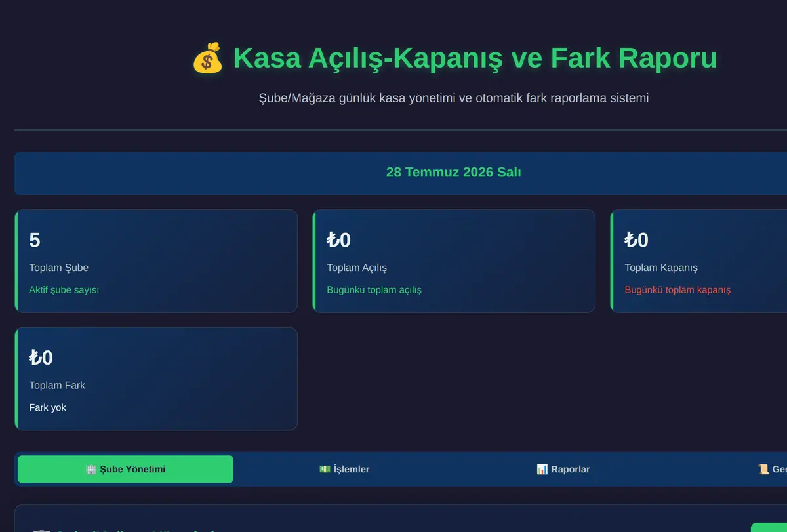The width and height of the screenshot is (787, 532).
Task: Click the ₺0 value above Toplam Açılış
Action: pyautogui.click(x=339, y=240)
